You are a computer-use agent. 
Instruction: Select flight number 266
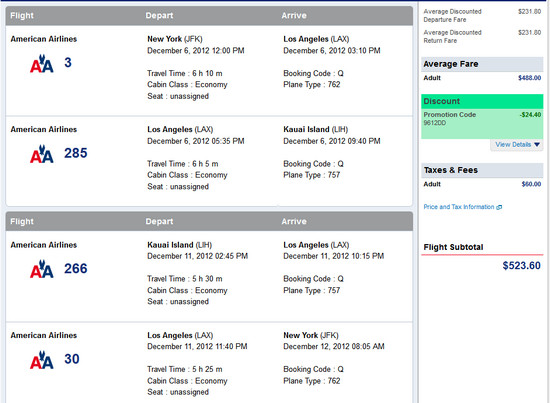coord(75,269)
